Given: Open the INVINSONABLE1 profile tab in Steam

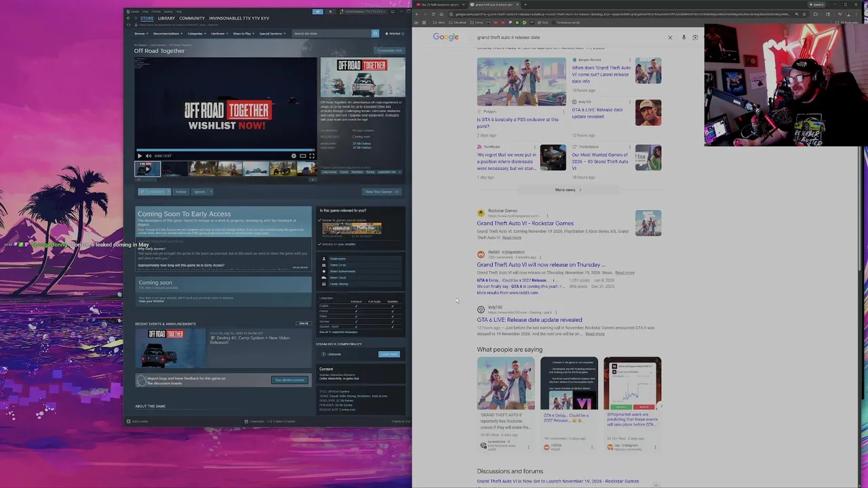Looking at the screenshot, I should pyautogui.click(x=239, y=18).
